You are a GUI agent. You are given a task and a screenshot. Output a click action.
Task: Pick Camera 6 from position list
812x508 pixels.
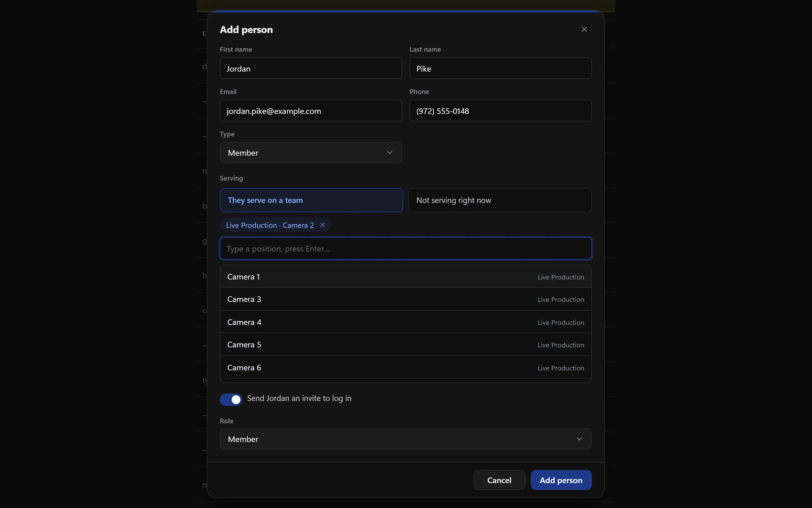pyautogui.click(x=406, y=368)
